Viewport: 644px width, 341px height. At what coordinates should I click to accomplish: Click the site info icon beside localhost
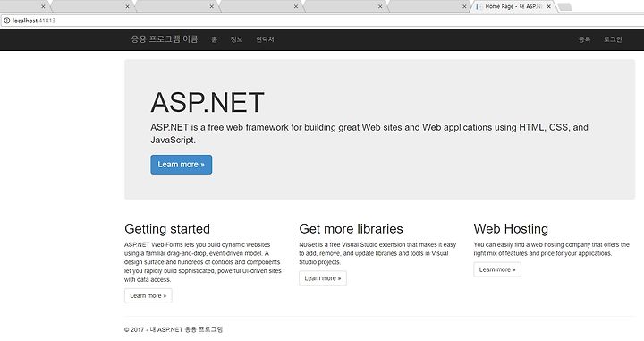click(6, 21)
